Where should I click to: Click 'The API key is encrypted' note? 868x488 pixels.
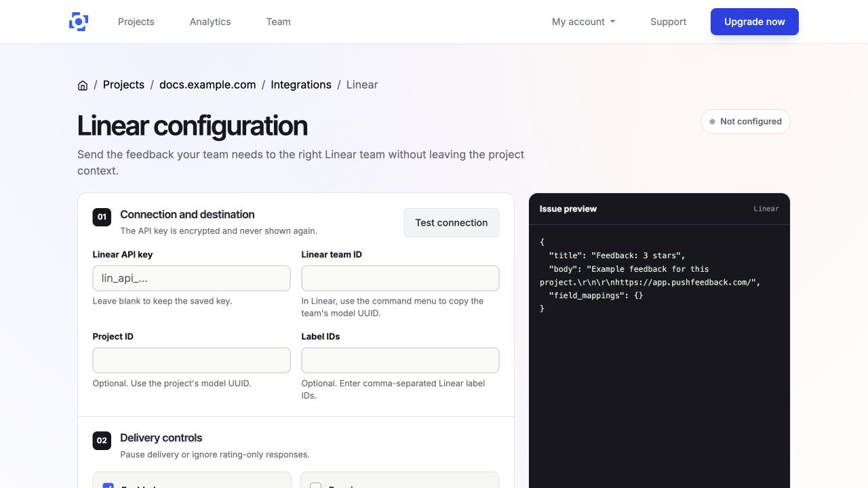[218, 230]
